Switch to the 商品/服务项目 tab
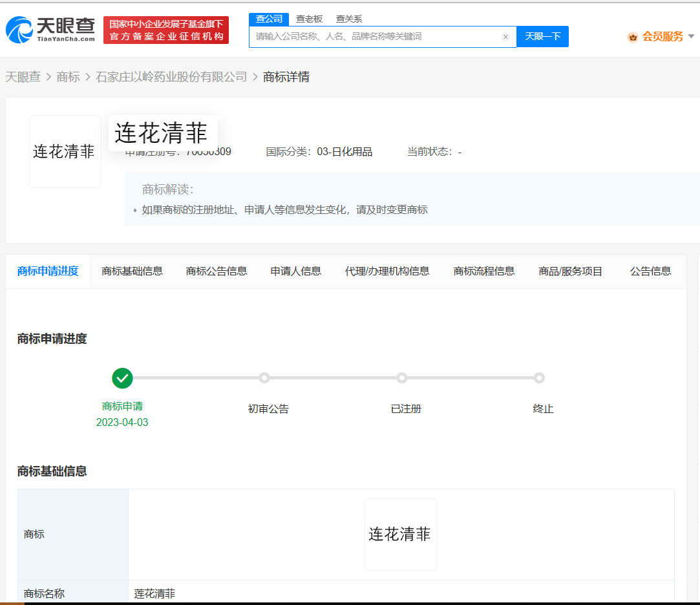700x605 pixels. [x=571, y=271]
